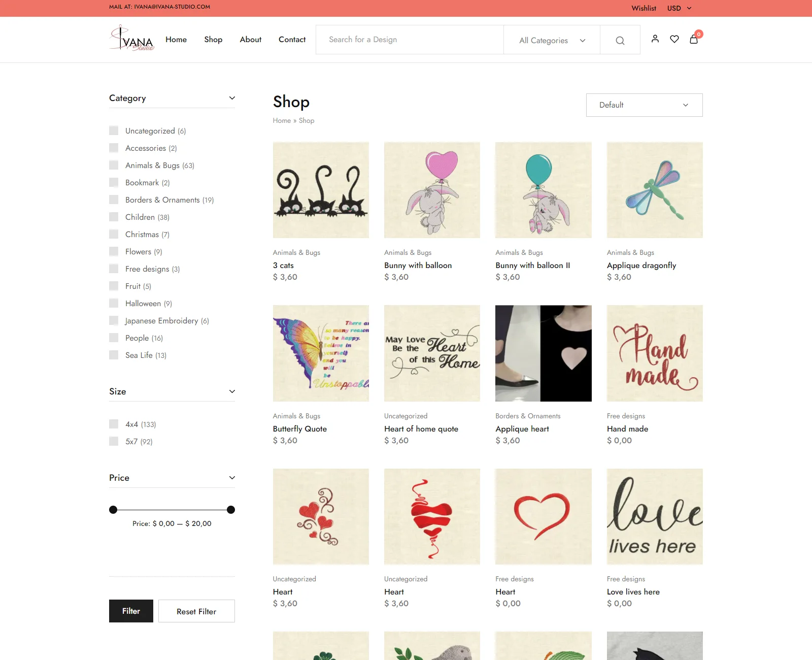Open the user account icon
Screen dimensions: 812x660
pyautogui.click(x=655, y=39)
